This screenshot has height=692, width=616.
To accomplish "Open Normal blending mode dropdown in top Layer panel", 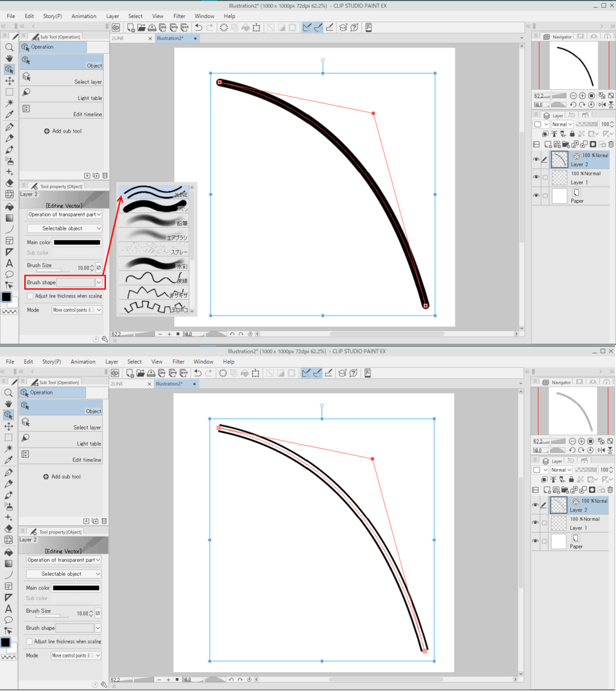I will (561, 124).
